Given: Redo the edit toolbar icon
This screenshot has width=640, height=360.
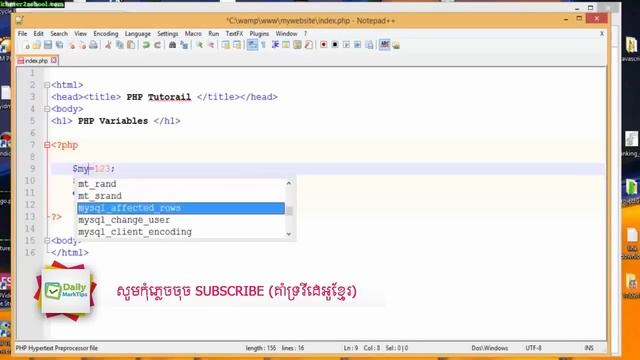Looking at the screenshot, I should coord(157,45).
